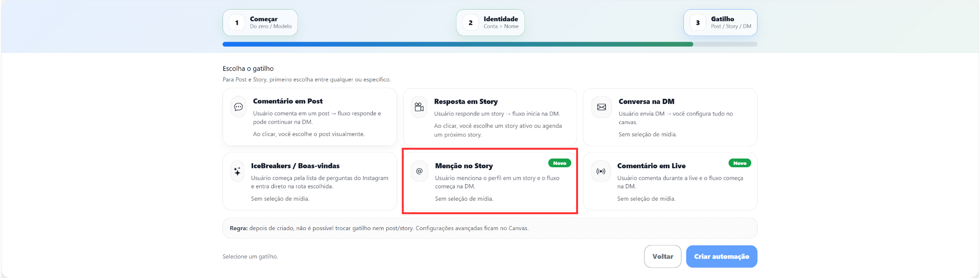Viewport: 980px width, 278px height.
Task: Click the step number 1 circle
Action: 236,23
